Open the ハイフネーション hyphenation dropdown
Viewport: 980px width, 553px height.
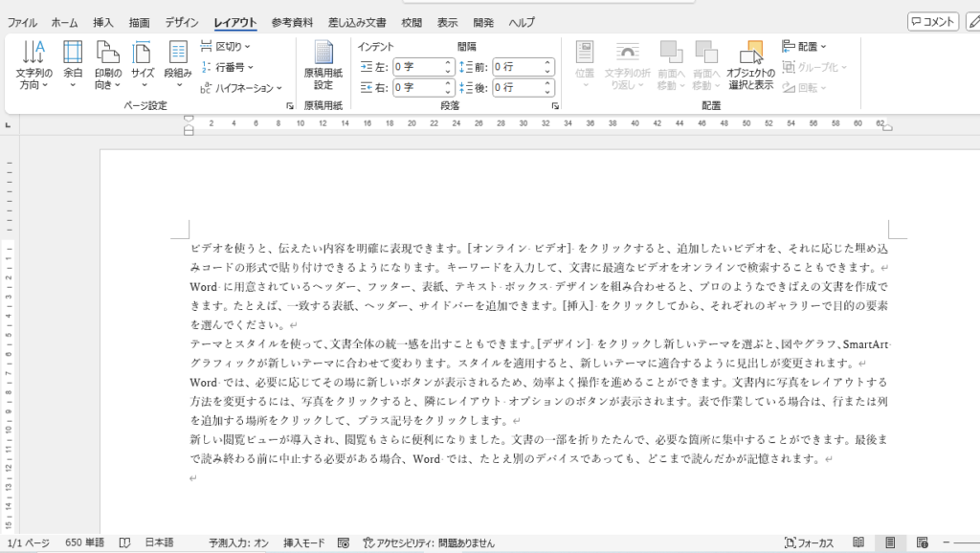[241, 88]
